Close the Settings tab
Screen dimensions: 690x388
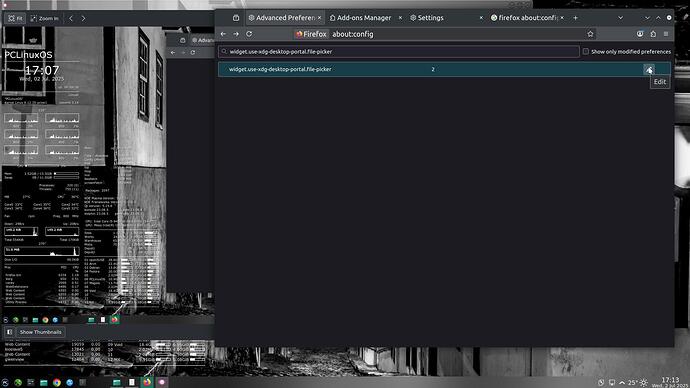[481, 18]
